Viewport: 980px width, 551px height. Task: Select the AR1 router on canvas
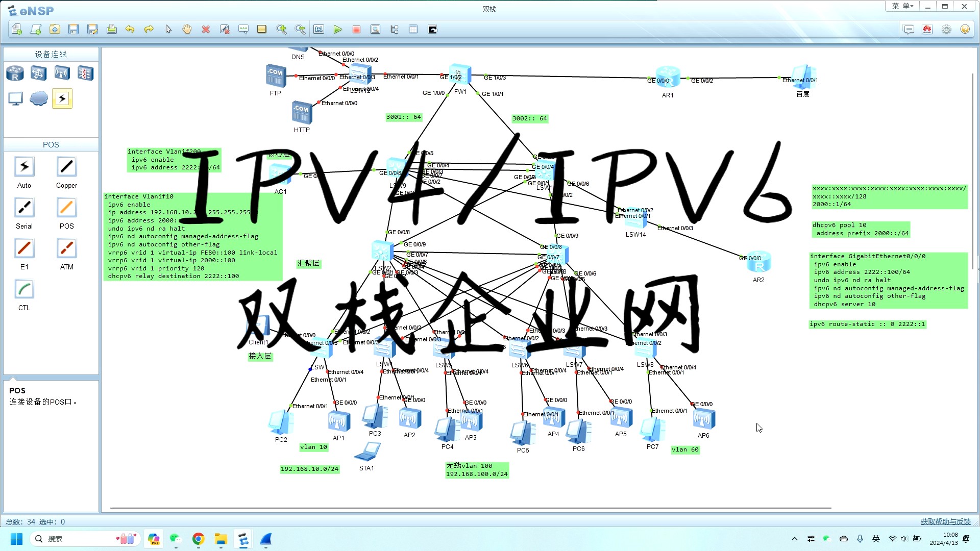[x=667, y=78]
